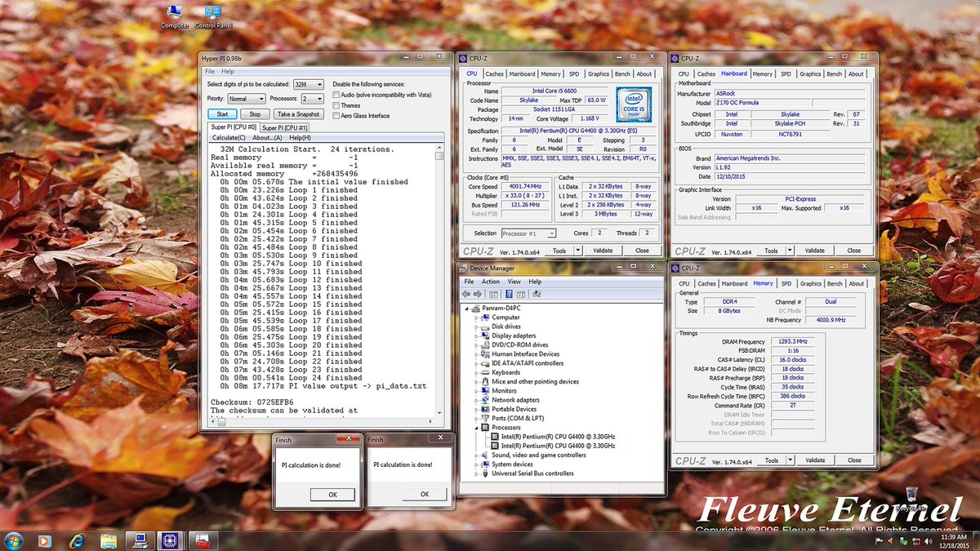Launch Internet Explorer from the taskbar
980x551 pixels.
tap(78, 540)
